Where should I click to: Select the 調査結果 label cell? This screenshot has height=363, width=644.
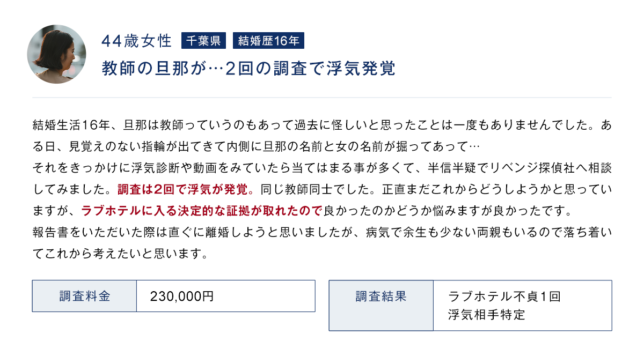380,296
